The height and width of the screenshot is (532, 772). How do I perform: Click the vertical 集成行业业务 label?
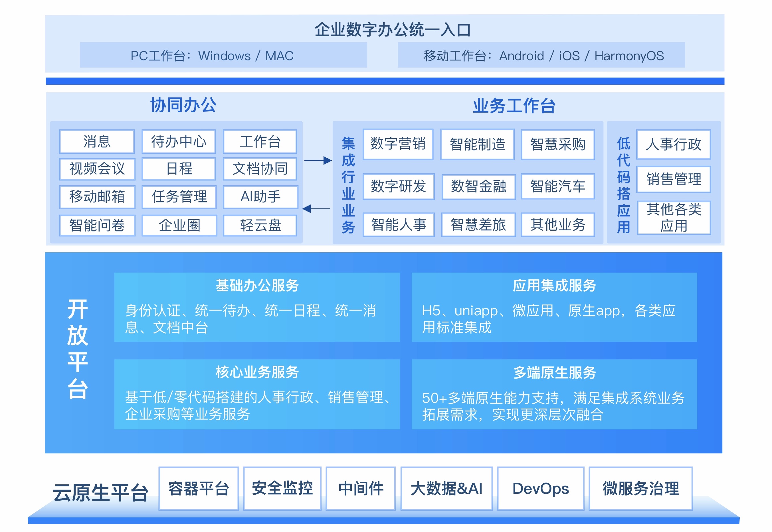point(348,185)
